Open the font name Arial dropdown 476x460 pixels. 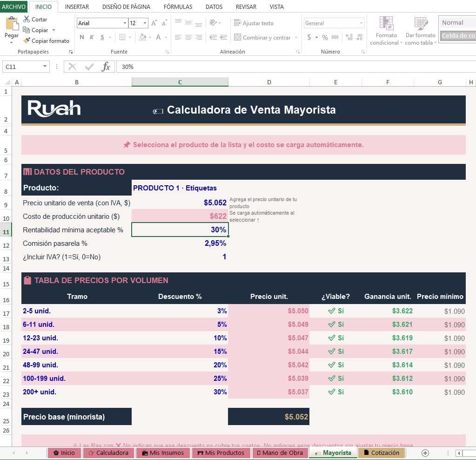click(125, 23)
